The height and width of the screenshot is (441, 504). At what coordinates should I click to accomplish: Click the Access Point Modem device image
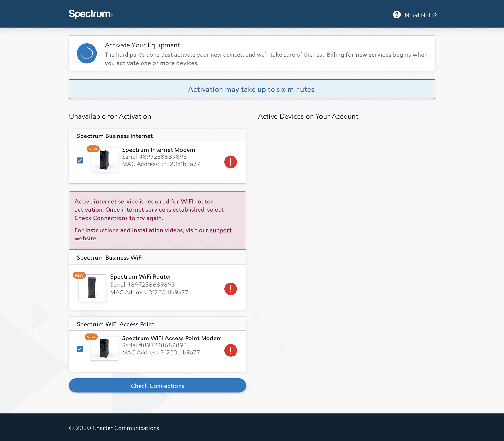tap(104, 348)
